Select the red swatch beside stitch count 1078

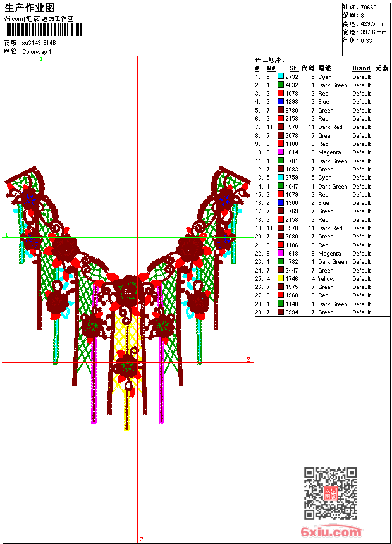pos(281,93)
